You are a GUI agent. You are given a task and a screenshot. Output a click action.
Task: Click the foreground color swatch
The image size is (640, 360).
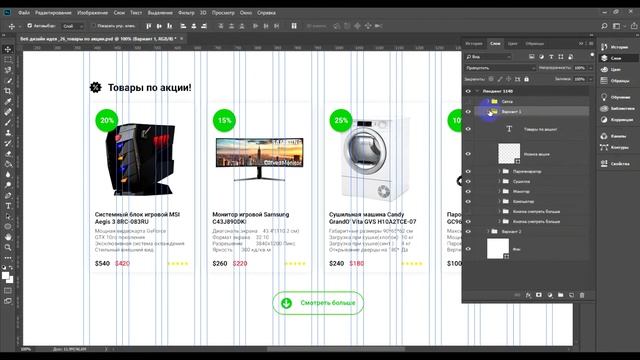coord(5,276)
